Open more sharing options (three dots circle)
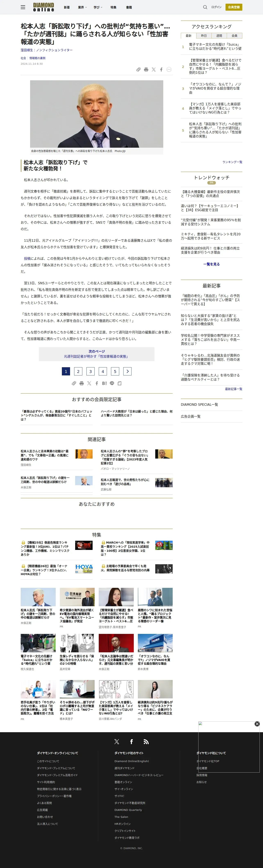The width and height of the screenshot is (263, 868). pos(169,69)
